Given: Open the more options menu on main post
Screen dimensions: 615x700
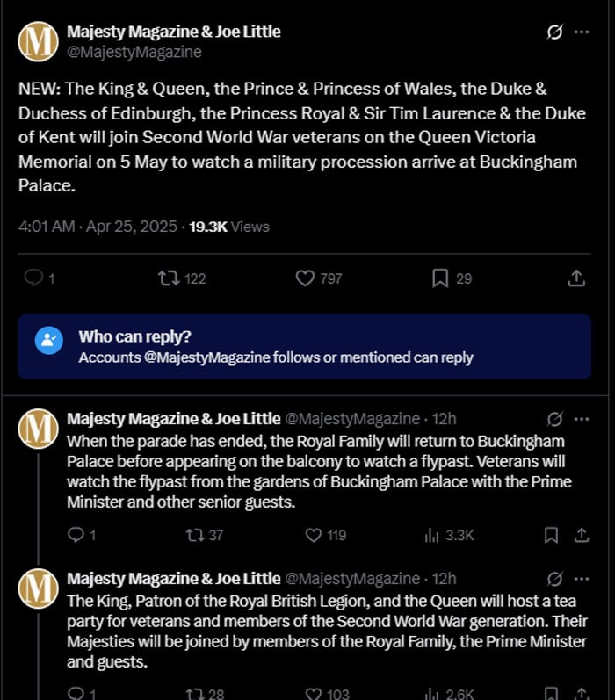Looking at the screenshot, I should pos(581,32).
